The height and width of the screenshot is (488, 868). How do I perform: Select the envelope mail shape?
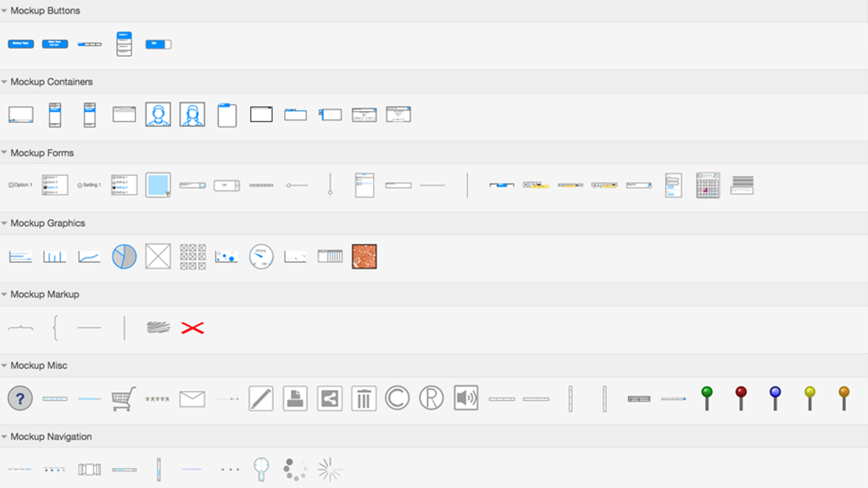[192, 398]
